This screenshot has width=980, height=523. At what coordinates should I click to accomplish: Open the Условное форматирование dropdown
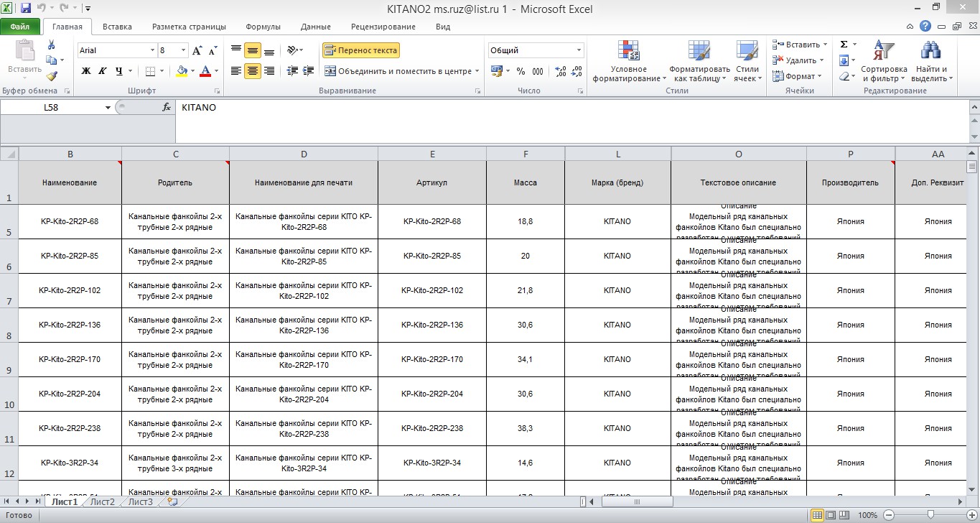tap(629, 61)
